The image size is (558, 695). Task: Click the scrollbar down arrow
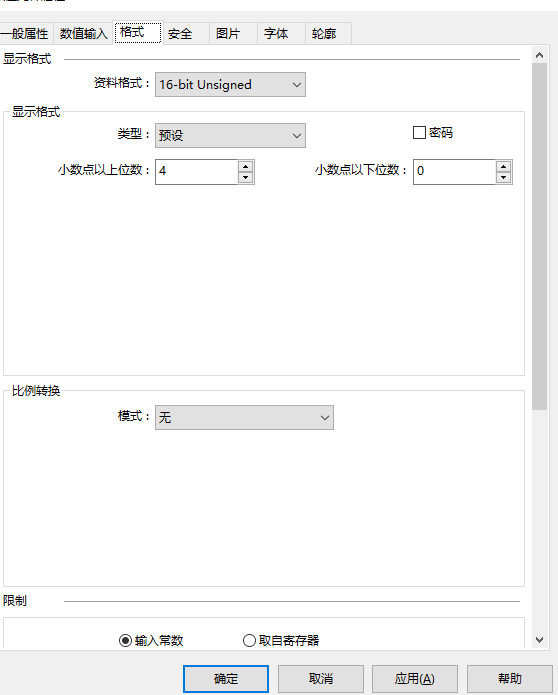click(x=539, y=640)
